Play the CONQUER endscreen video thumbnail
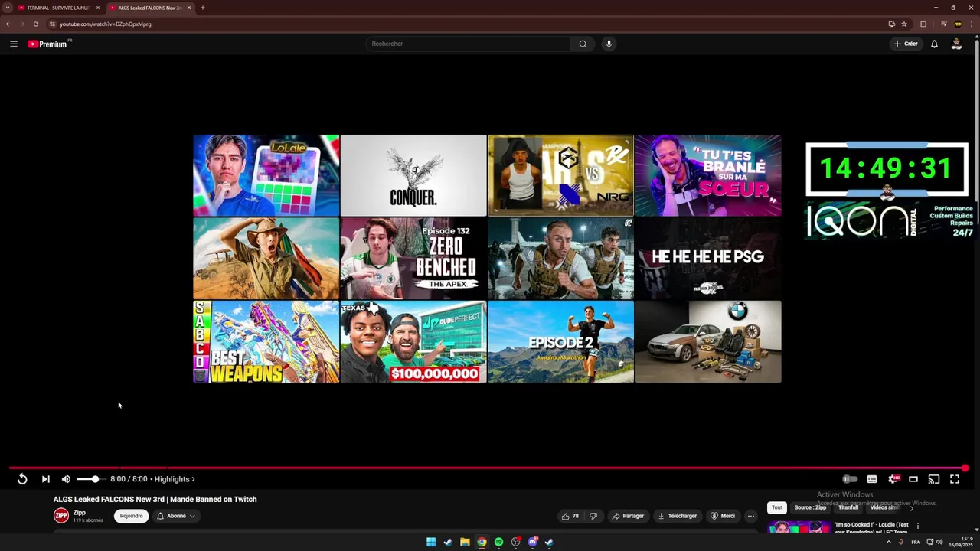 [413, 175]
